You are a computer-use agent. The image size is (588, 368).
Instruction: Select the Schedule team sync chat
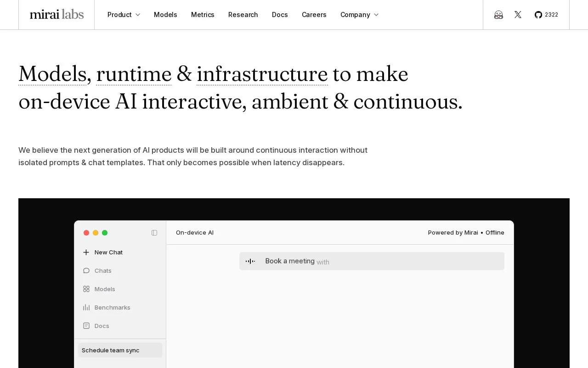pos(120,350)
